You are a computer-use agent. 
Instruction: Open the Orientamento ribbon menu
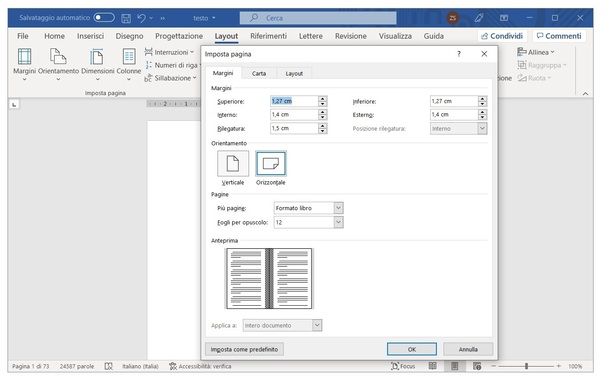[58, 63]
